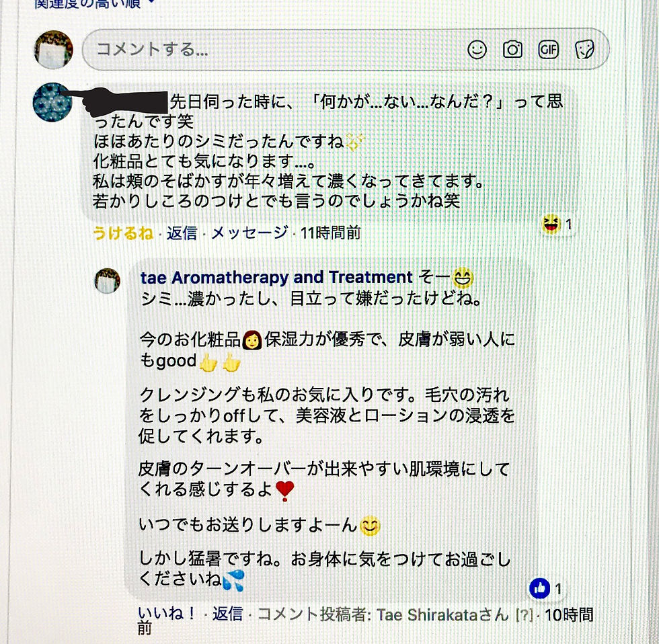659x644 pixels.
Task: View the thumbs-up reaction count on reply
Action: pos(545,588)
